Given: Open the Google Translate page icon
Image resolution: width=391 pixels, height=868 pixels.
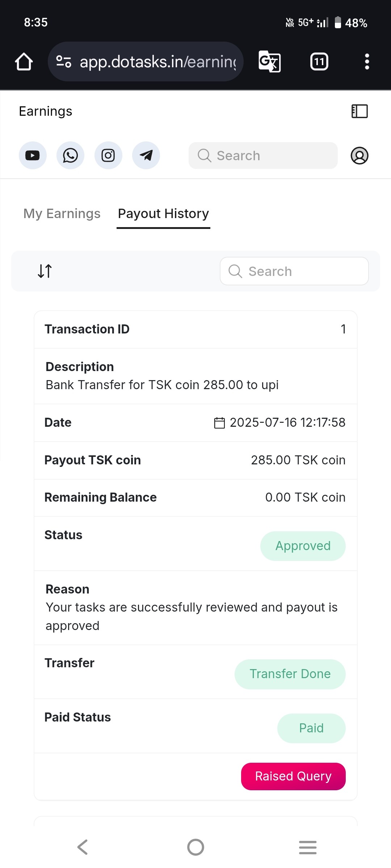Looking at the screenshot, I should tap(270, 61).
